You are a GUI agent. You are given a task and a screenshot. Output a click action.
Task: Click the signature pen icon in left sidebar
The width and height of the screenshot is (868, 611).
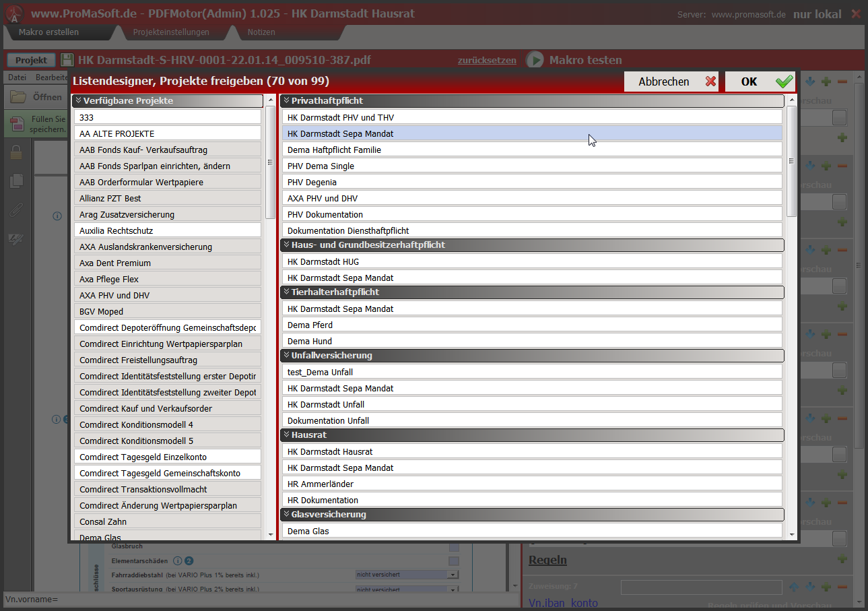(16, 238)
